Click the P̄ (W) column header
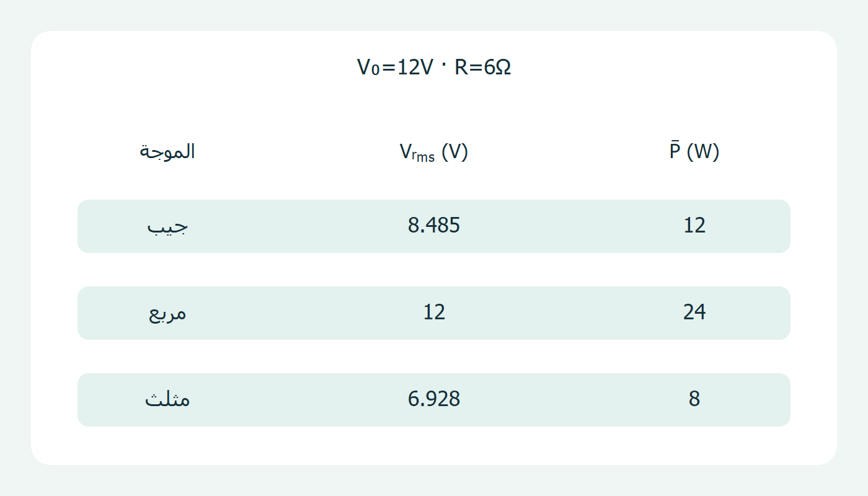 (x=694, y=151)
